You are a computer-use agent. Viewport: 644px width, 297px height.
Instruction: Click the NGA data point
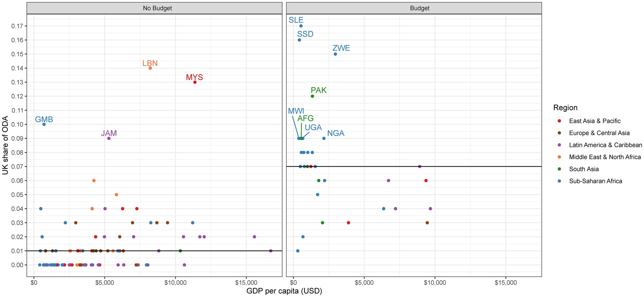[324, 139]
